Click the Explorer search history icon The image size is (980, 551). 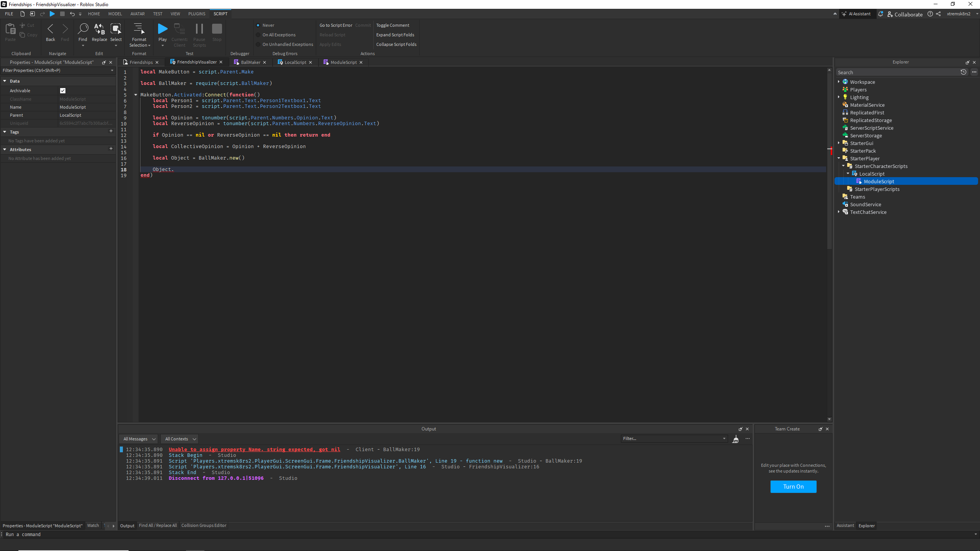(x=963, y=72)
